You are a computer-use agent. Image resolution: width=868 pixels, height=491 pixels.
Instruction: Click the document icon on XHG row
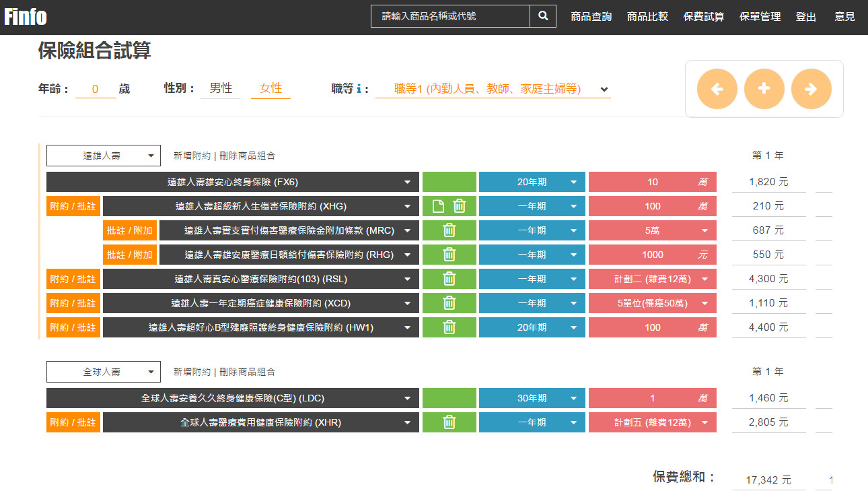438,206
